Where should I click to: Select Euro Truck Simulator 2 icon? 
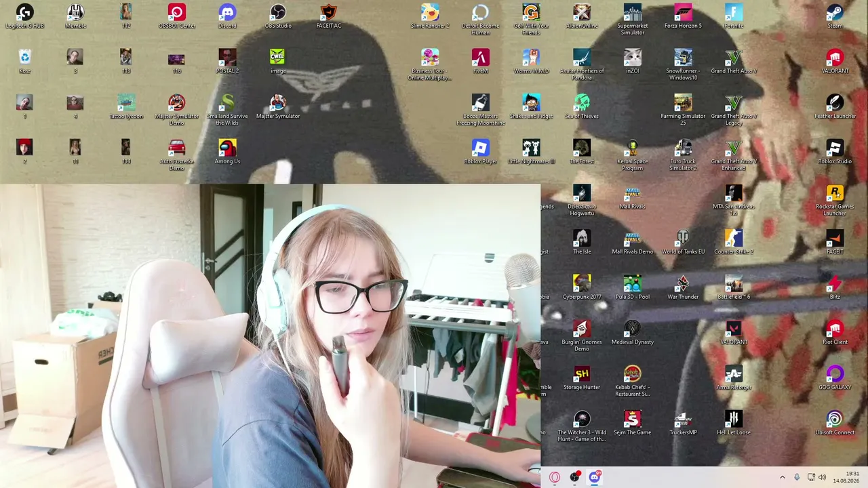[x=683, y=155]
